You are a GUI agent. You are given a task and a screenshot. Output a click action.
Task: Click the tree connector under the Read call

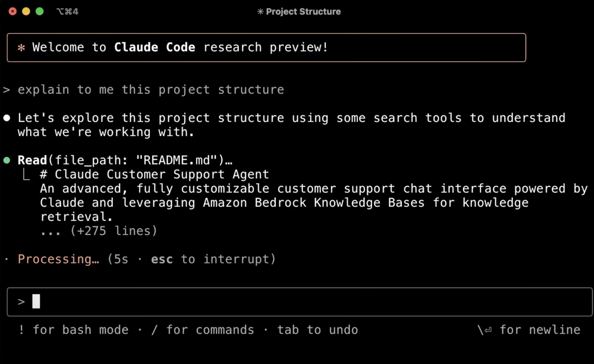(x=26, y=175)
